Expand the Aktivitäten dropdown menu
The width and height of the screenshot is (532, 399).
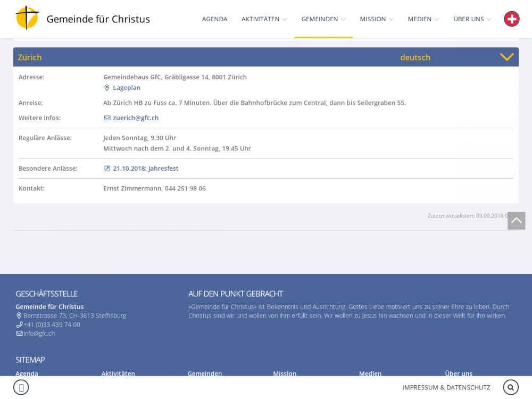click(x=264, y=19)
